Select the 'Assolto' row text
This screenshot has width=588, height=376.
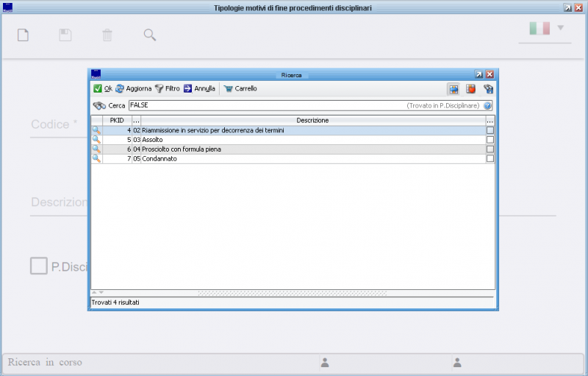(x=152, y=140)
